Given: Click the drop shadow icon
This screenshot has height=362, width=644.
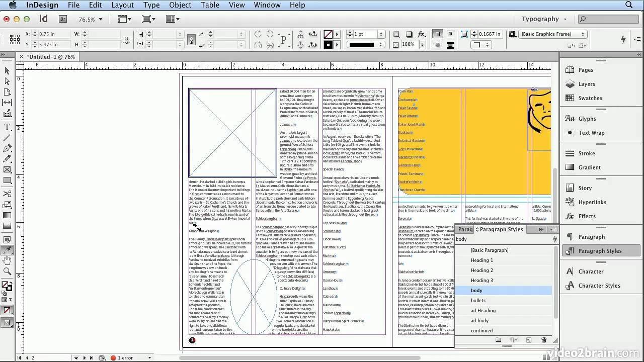Looking at the screenshot, I should coord(409,34).
